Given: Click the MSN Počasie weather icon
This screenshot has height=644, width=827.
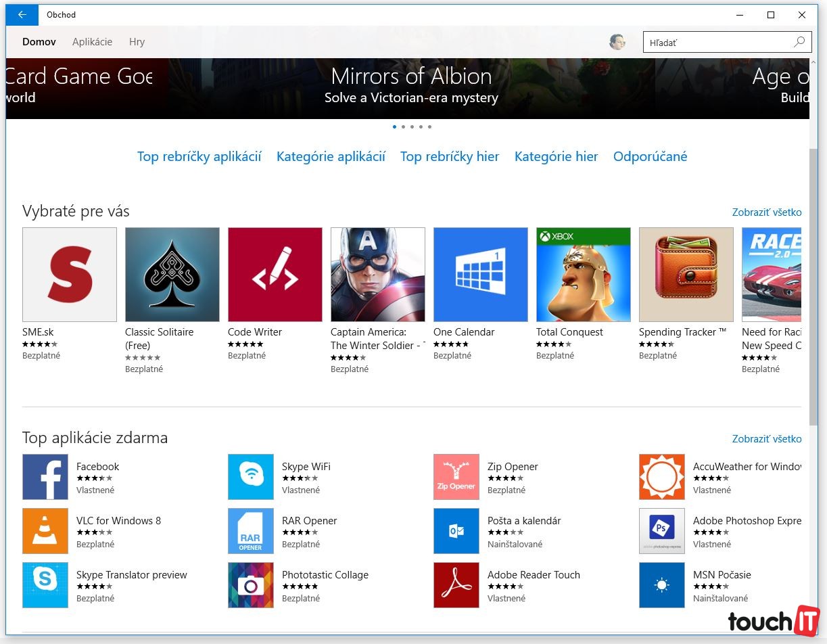Looking at the screenshot, I should pyautogui.click(x=662, y=585).
